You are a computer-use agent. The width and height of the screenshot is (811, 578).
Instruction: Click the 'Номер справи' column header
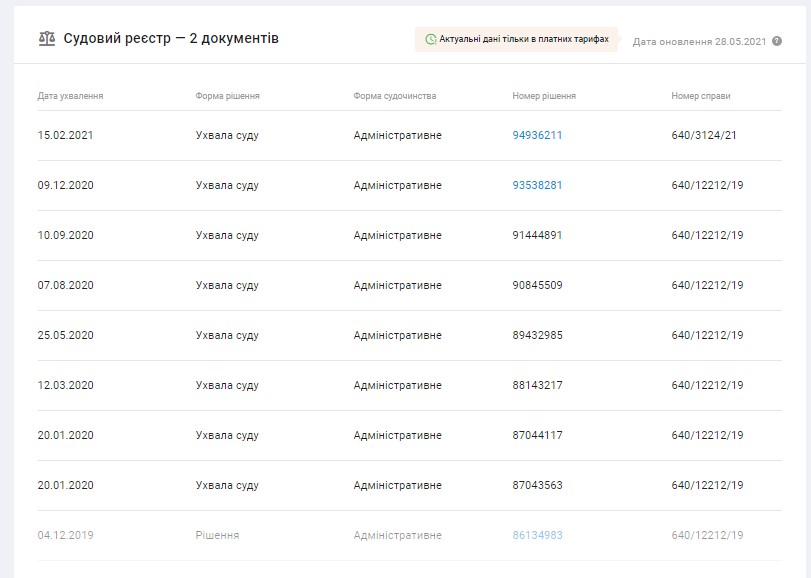point(701,96)
